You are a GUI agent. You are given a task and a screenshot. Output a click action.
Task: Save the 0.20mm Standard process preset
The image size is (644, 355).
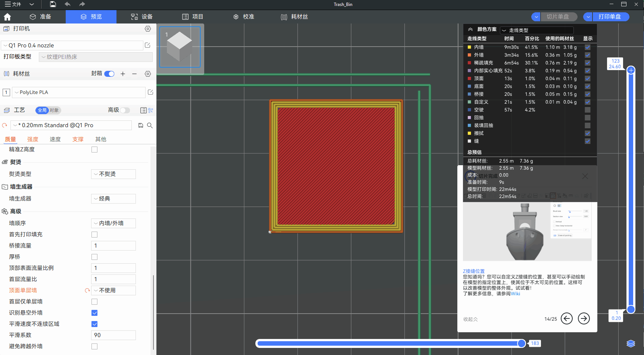(x=141, y=125)
